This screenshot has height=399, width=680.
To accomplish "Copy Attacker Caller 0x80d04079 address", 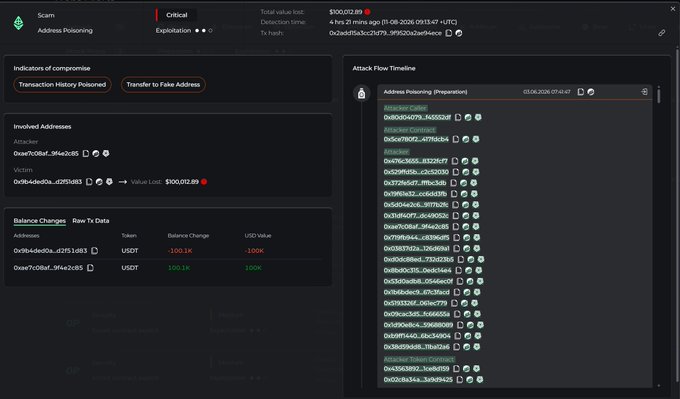I will pyautogui.click(x=458, y=118).
